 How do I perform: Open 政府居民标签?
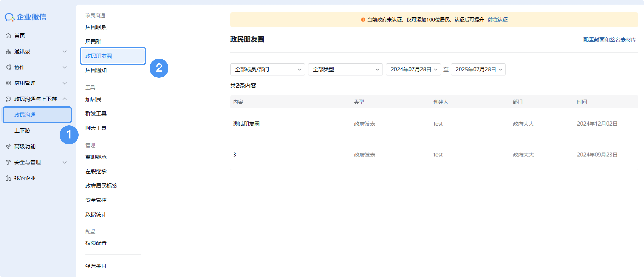tap(101, 186)
